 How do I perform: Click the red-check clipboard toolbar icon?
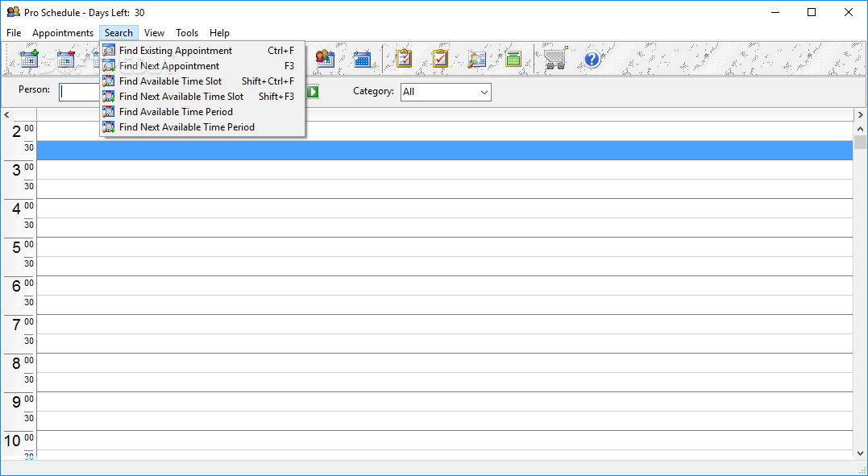click(440, 58)
